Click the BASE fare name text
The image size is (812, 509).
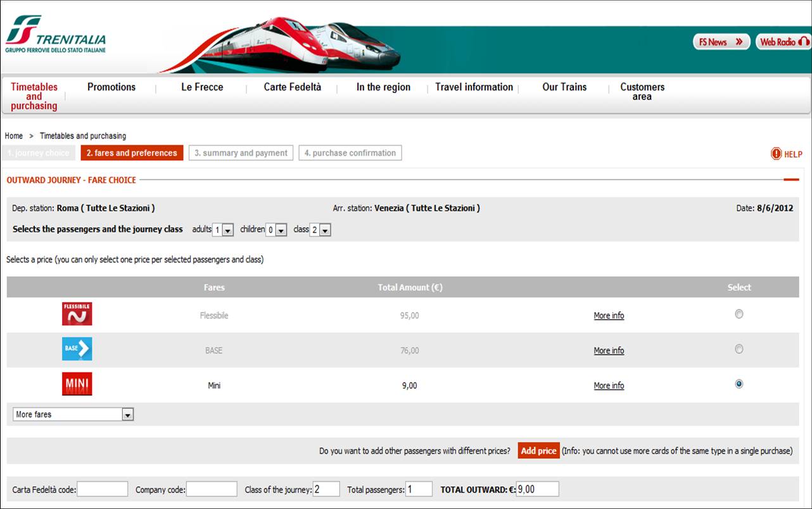pos(214,351)
